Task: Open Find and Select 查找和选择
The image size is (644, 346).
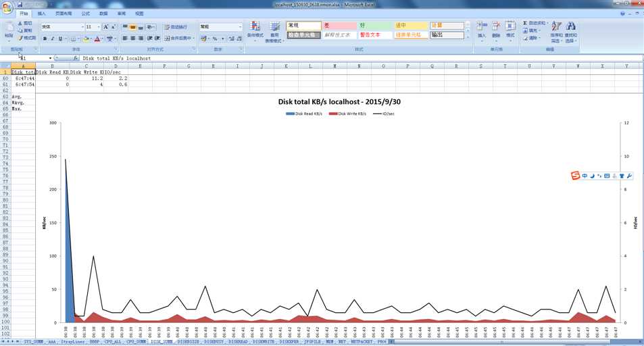Action: [x=571, y=32]
